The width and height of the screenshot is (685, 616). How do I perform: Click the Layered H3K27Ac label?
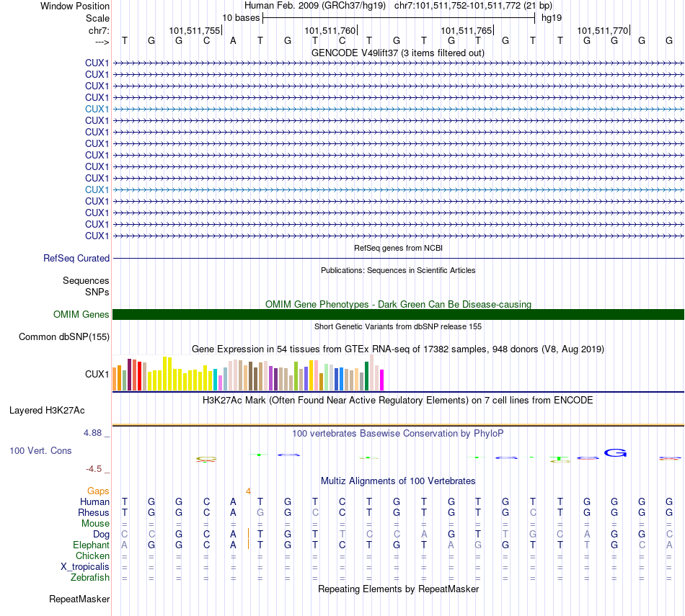tap(47, 411)
